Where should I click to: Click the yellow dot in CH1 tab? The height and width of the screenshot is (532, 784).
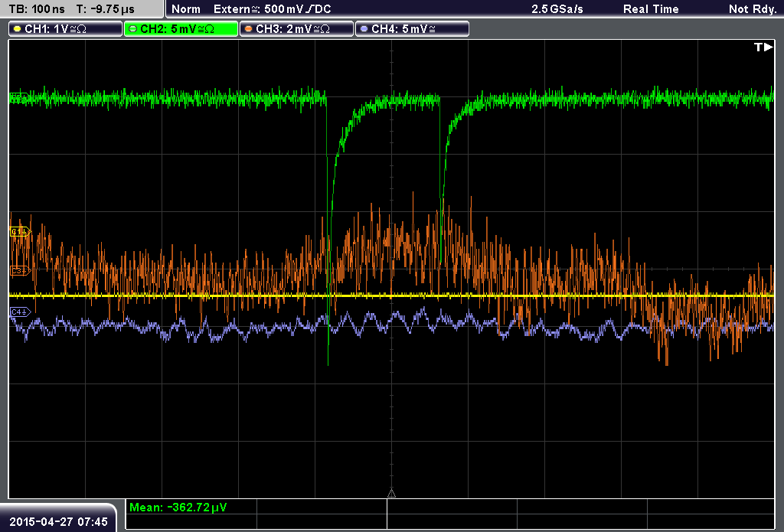pyautogui.click(x=18, y=29)
